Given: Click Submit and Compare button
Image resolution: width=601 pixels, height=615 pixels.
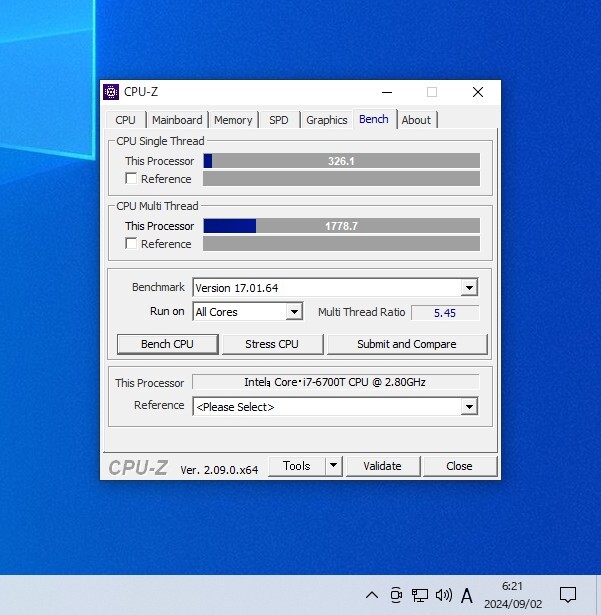Looking at the screenshot, I should click(x=407, y=344).
